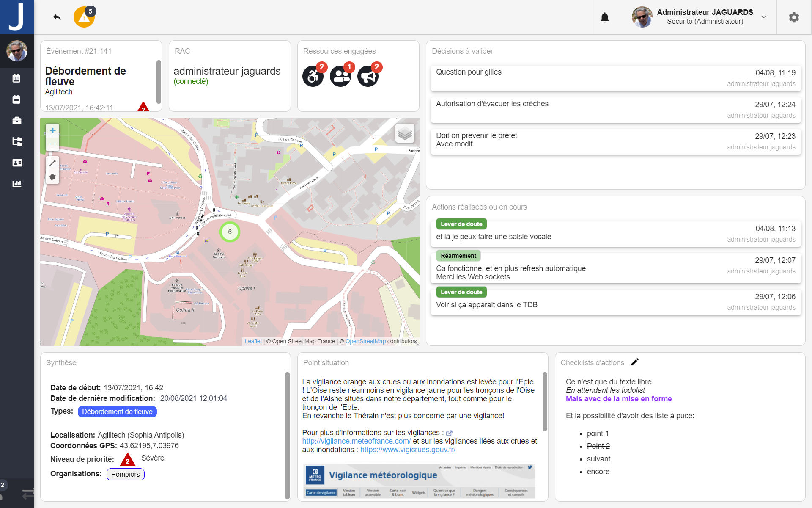
Task: Open the contact card sidebar icon
Action: [17, 163]
